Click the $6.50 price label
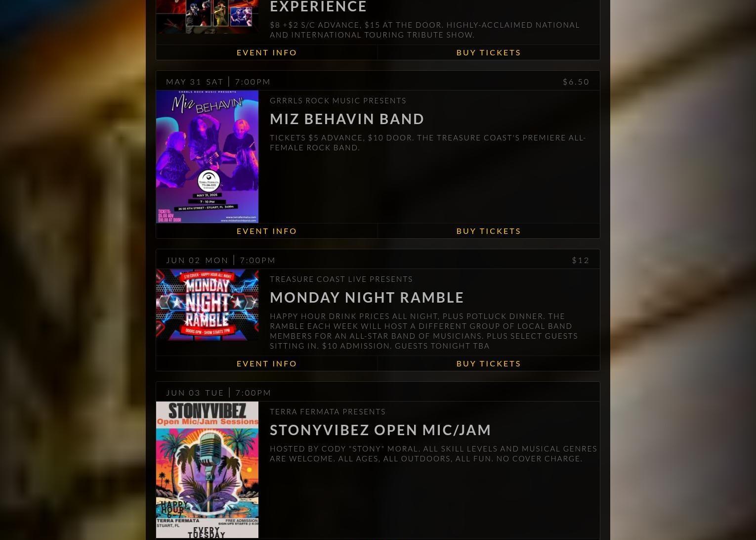The width and height of the screenshot is (756, 540). pos(576,82)
